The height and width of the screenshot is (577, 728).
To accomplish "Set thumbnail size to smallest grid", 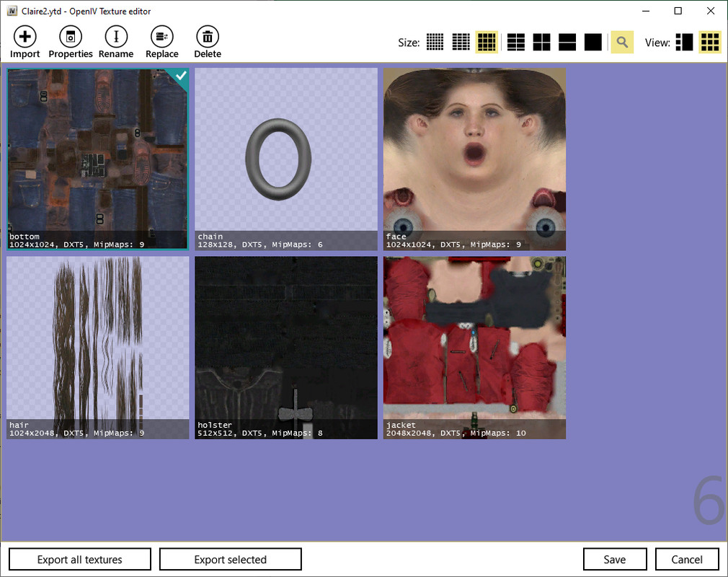I will [435, 43].
